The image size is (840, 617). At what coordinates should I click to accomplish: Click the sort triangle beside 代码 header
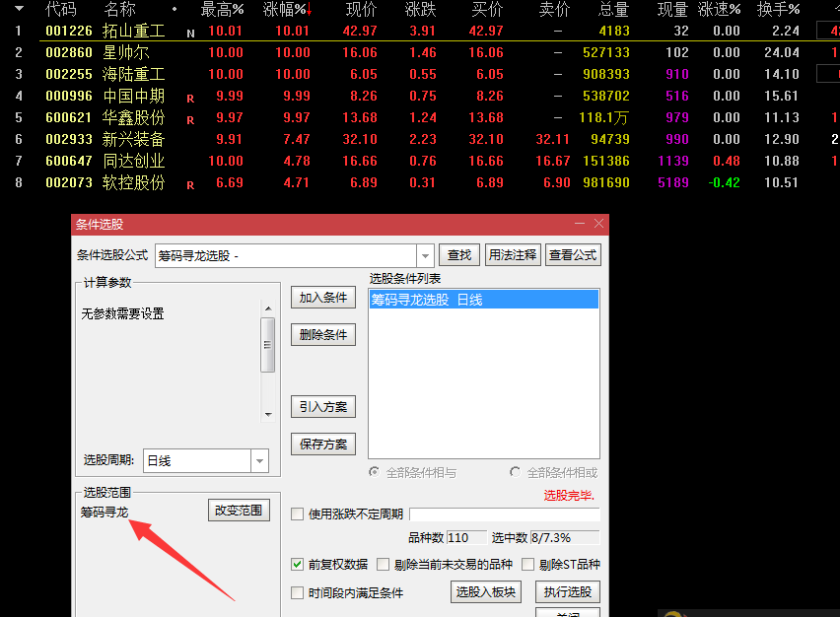(21, 10)
